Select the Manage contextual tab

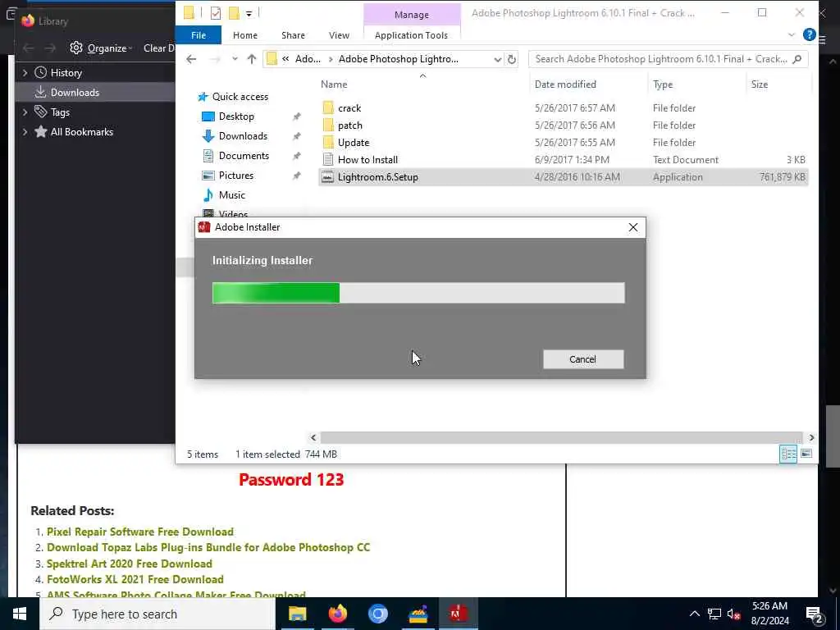click(x=412, y=15)
